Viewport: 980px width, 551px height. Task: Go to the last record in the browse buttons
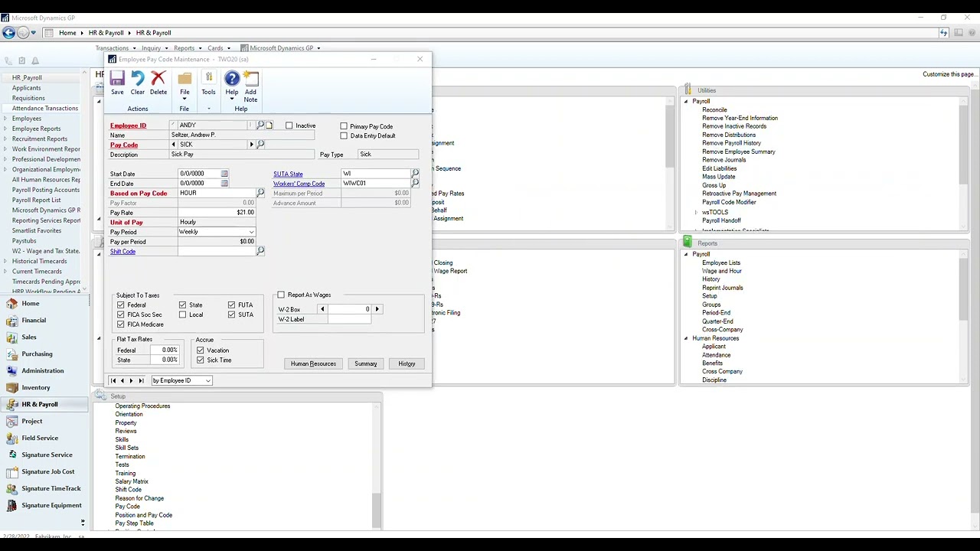tap(141, 380)
